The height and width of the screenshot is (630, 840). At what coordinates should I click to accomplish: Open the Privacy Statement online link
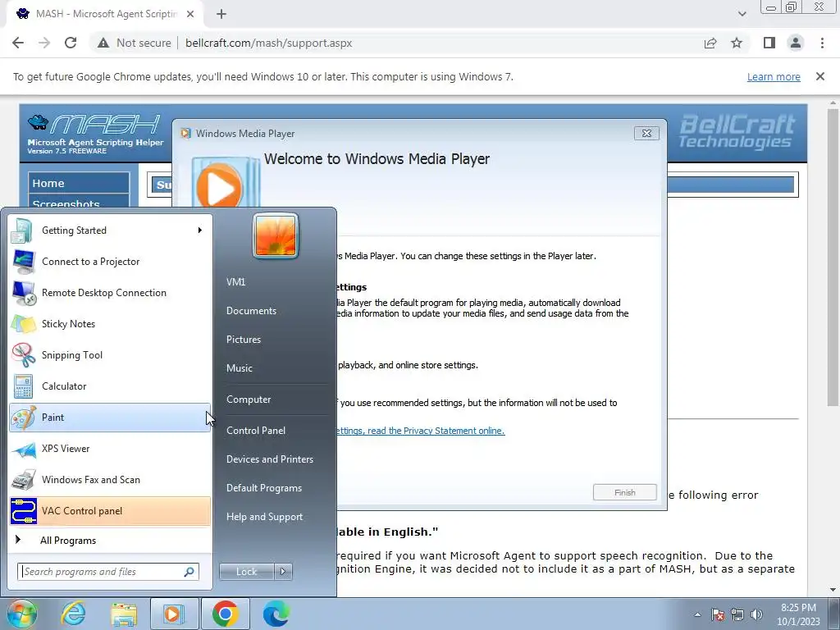tap(420, 431)
